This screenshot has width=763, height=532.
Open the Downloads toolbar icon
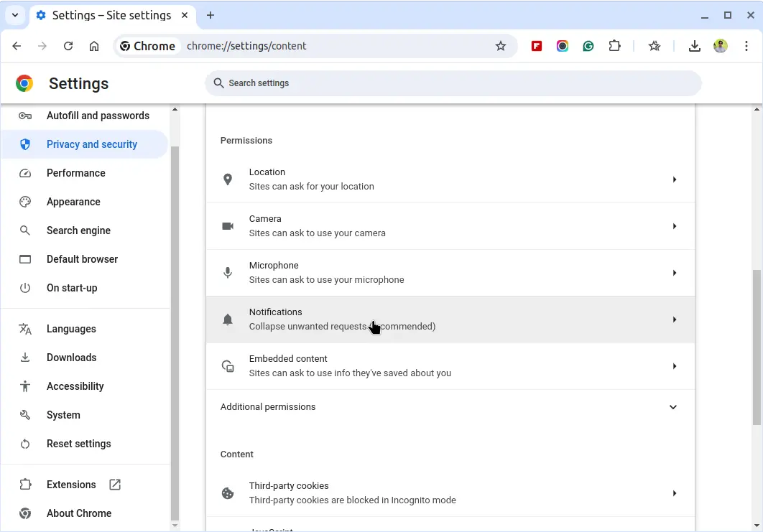pyautogui.click(x=695, y=46)
